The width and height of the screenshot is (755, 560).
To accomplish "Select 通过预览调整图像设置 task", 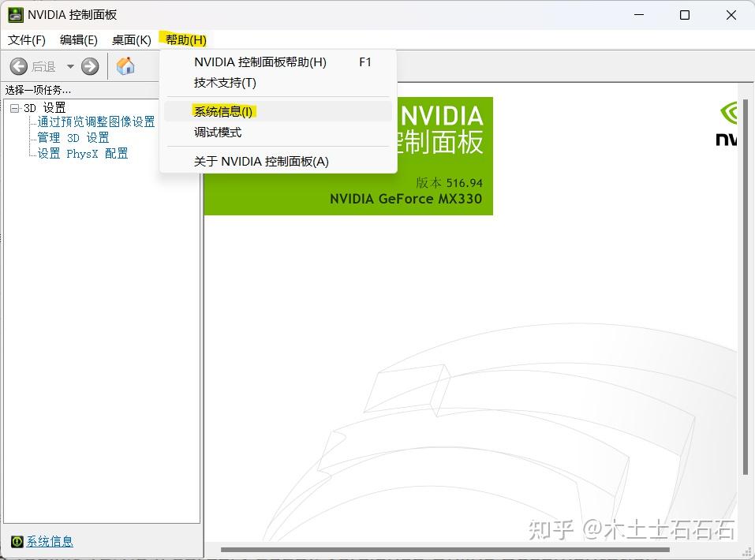I will point(96,121).
